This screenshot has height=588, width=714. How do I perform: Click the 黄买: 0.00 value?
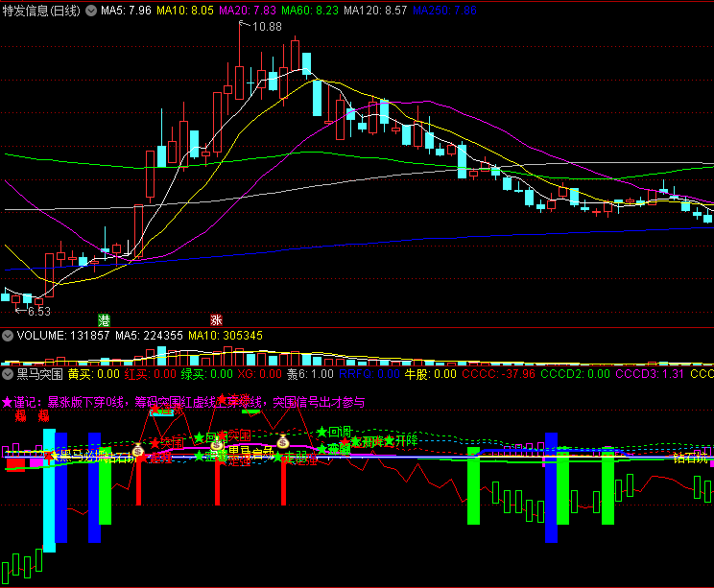[x=94, y=374]
